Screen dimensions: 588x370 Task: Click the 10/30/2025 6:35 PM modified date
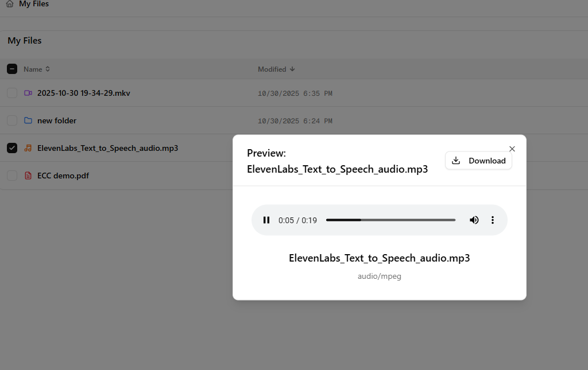tap(295, 94)
